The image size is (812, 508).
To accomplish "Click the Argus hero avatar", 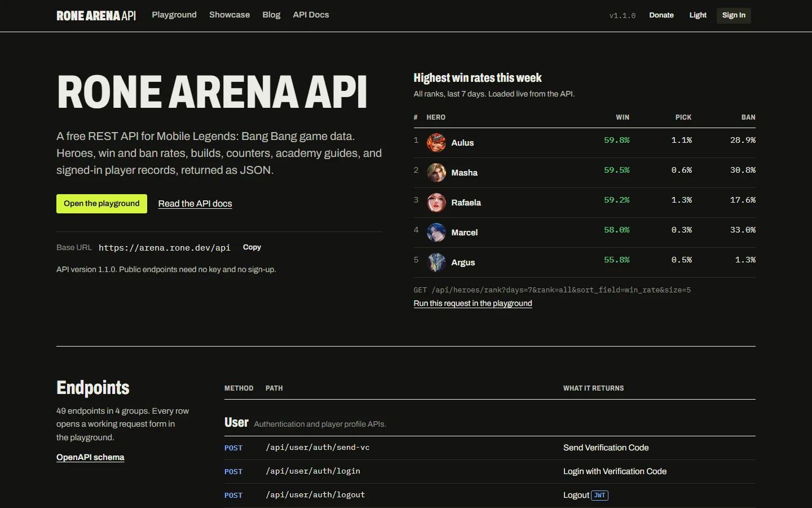I will (436, 262).
